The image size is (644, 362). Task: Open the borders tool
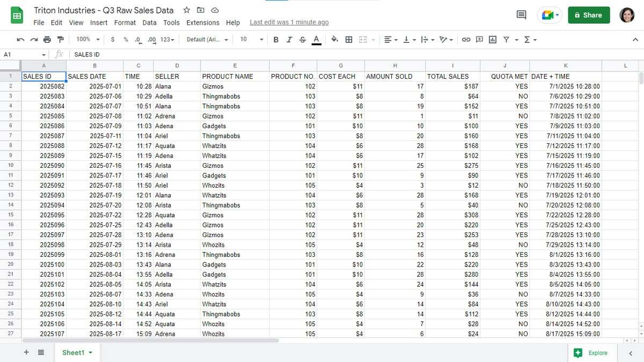349,40
